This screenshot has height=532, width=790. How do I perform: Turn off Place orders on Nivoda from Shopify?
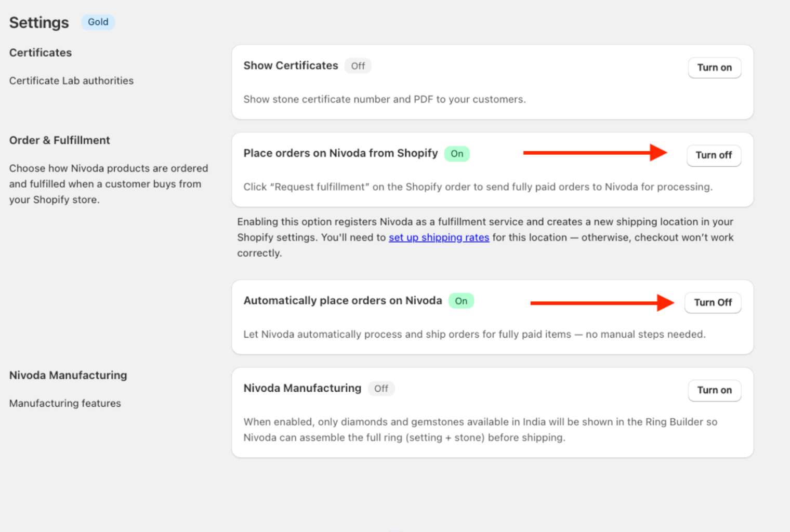tap(714, 155)
